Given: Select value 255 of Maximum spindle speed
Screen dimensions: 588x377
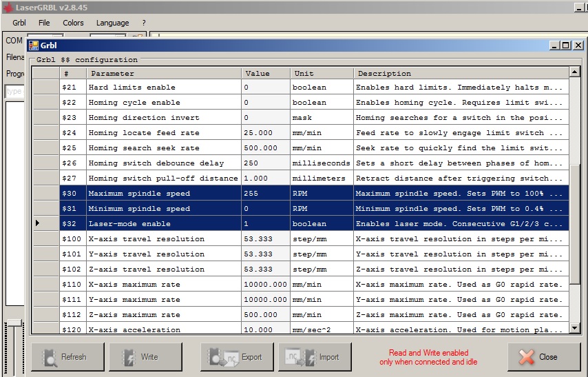Looking at the screenshot, I should tap(266, 194).
